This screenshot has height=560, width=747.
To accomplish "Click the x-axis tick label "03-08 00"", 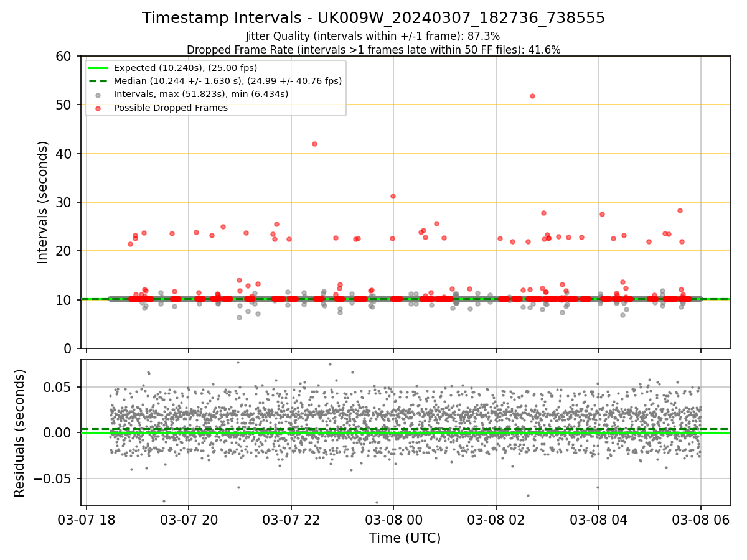I will 393,520.
